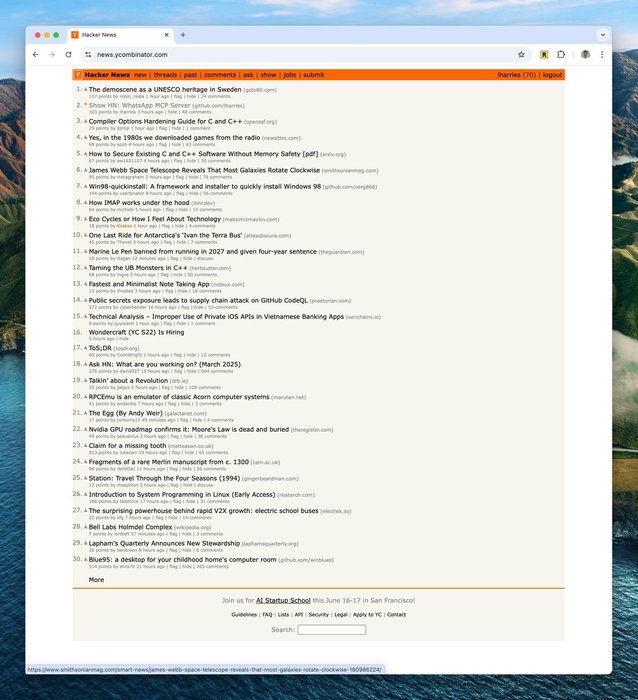Open Nvidia GPU roadmap Moore's Law story
This screenshot has width=638, height=700.
(x=188, y=429)
